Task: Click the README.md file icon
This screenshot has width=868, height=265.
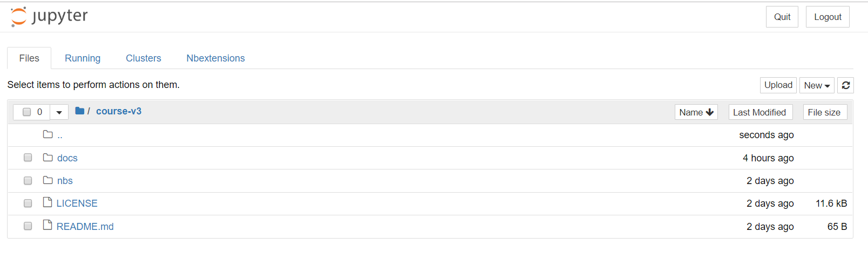Action: point(48,225)
